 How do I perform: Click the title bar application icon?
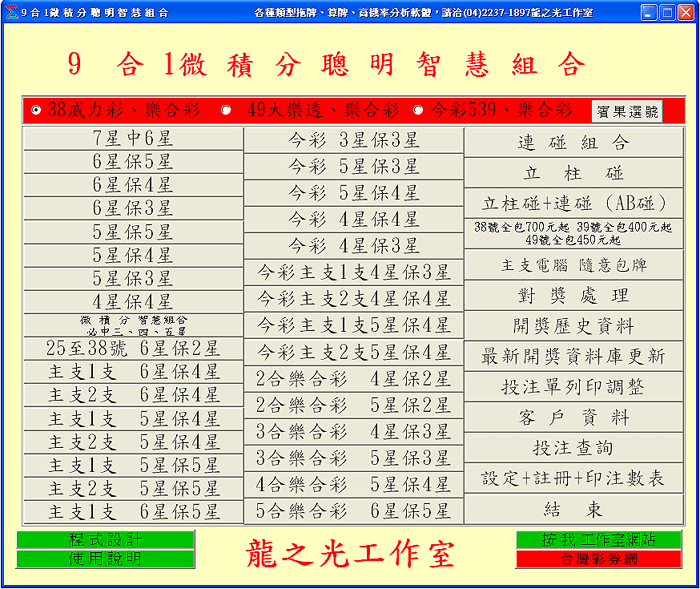11,12
